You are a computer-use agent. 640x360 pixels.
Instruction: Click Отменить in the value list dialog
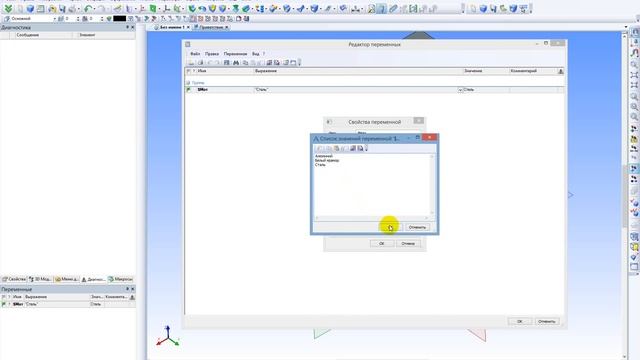click(417, 227)
